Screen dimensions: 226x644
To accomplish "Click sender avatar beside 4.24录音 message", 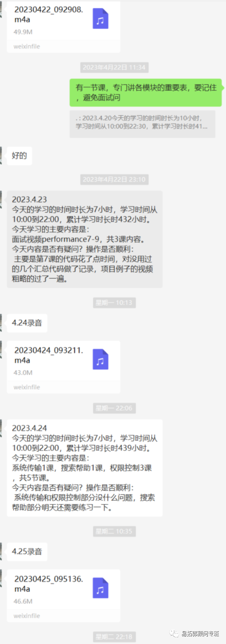I will [1, 323].
